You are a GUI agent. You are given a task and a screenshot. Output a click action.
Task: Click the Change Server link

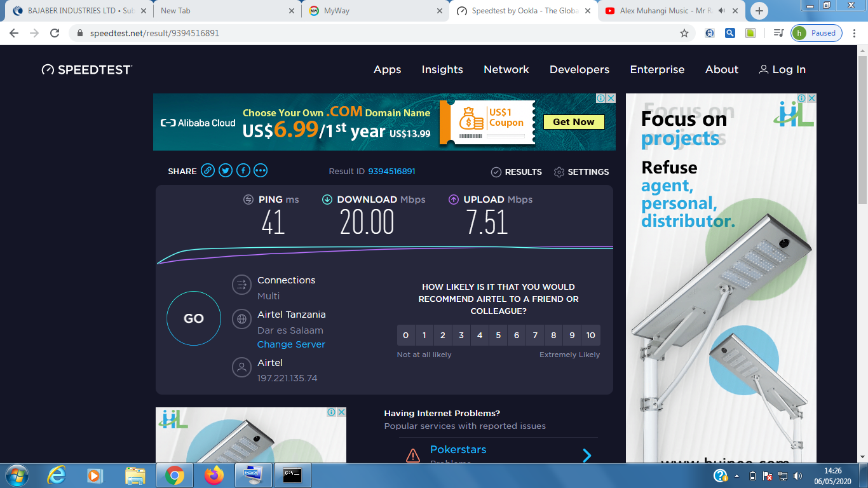coord(291,344)
